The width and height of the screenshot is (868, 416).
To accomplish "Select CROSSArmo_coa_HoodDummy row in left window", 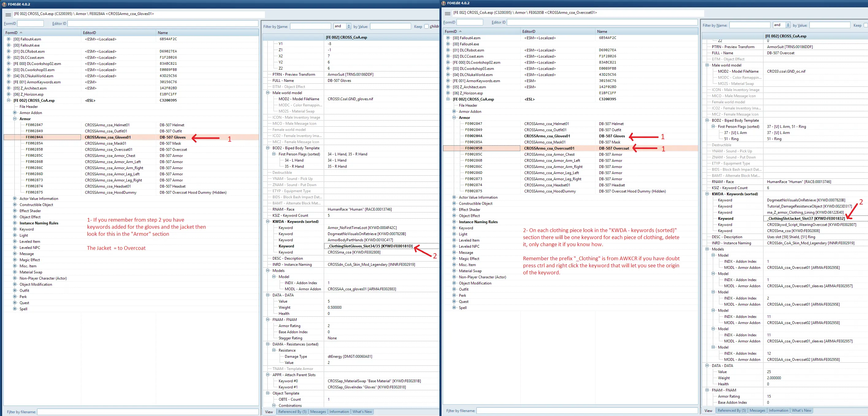I will pyautogui.click(x=131, y=192).
